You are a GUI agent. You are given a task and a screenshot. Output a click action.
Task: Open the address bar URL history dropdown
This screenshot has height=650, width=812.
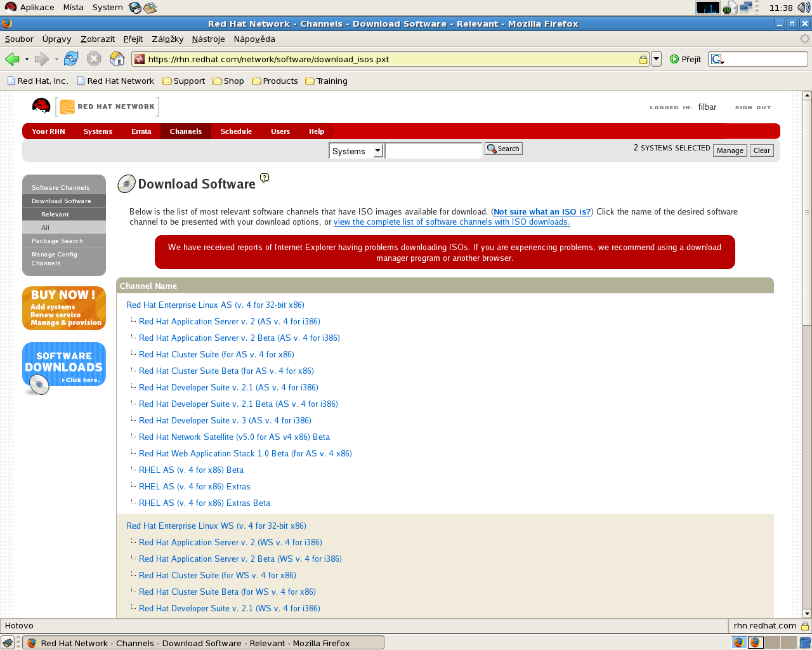(657, 59)
